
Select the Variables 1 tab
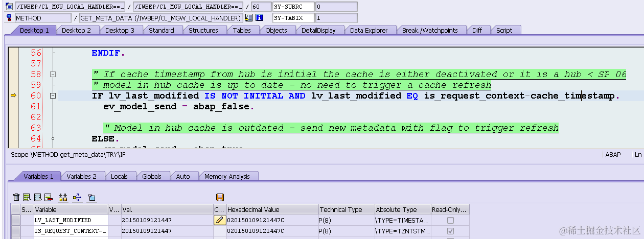pyautogui.click(x=38, y=176)
